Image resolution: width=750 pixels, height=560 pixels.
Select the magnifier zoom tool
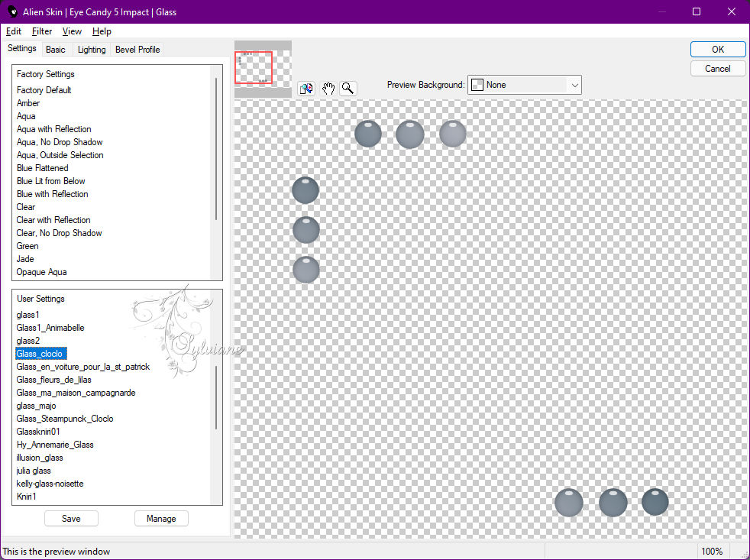pos(348,89)
